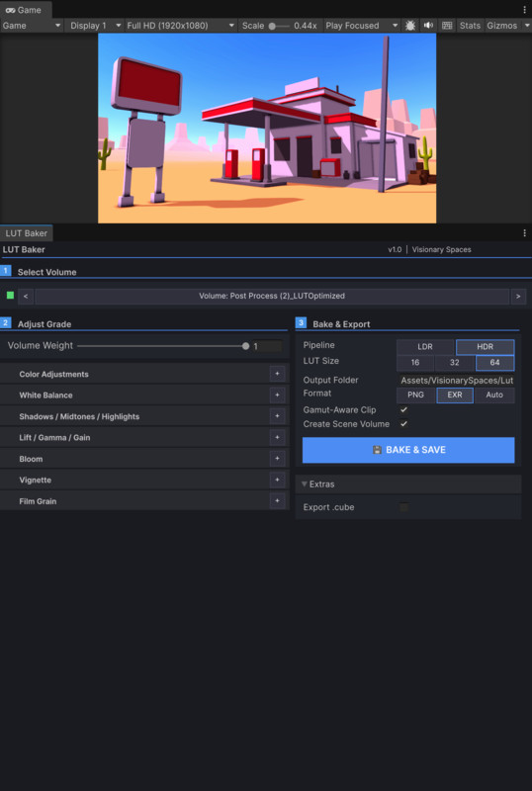Uncheck Create Scene Volume checkbox
This screenshot has width=532, height=791.
(403, 424)
